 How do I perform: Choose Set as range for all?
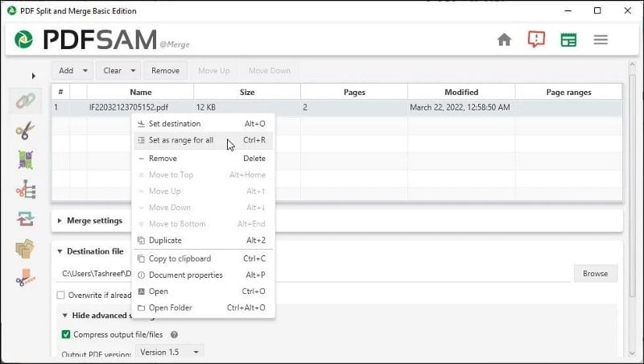[x=204, y=140]
